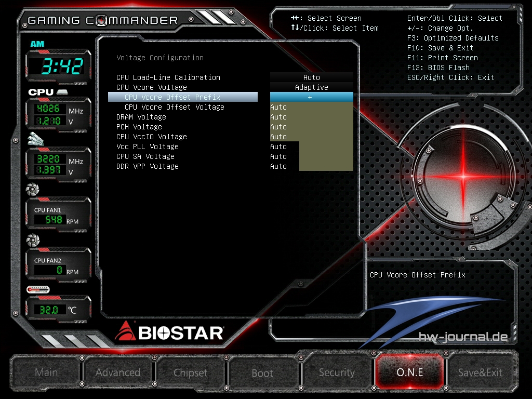The height and width of the screenshot is (399, 532).
Task: Open the Main tab
Action: pos(46,373)
